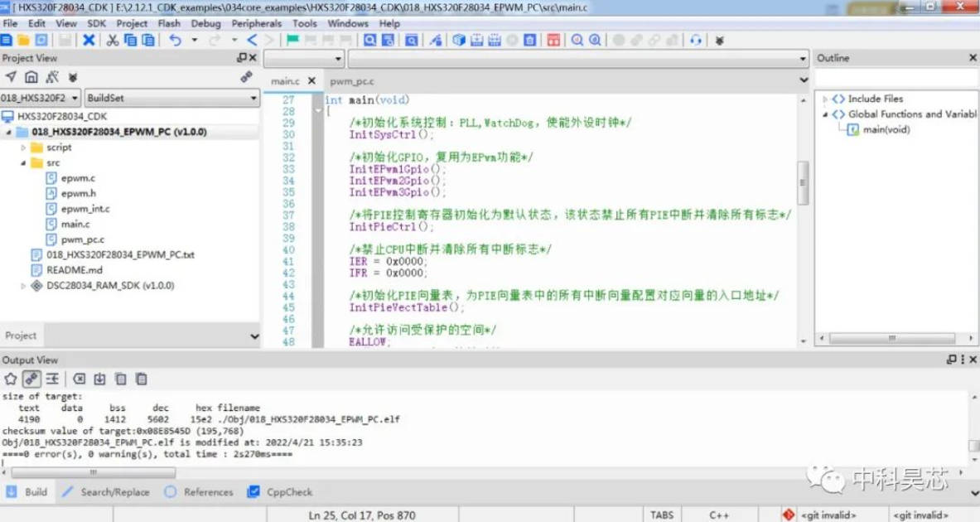The width and height of the screenshot is (980, 522).
Task: Click the 'Ln 25, Col 17, Pos 870' status entry
Action: coord(362,515)
